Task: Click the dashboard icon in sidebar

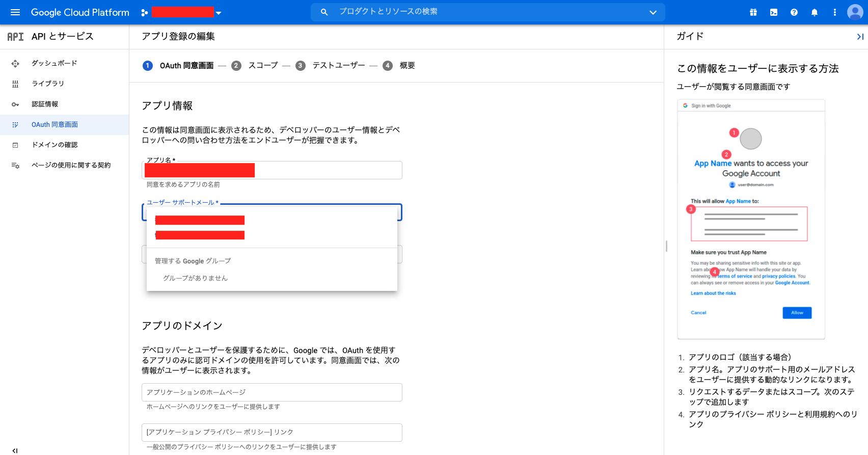Action: click(x=15, y=64)
